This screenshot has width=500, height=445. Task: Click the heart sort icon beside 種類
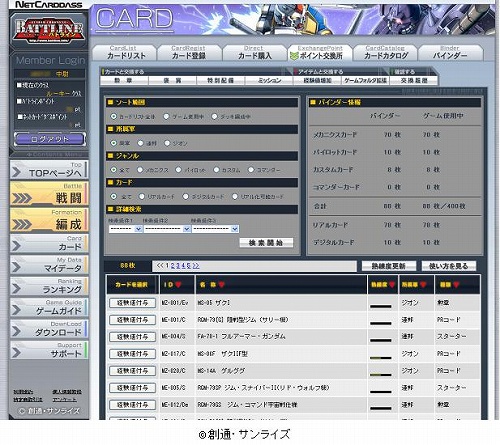coord(456,285)
